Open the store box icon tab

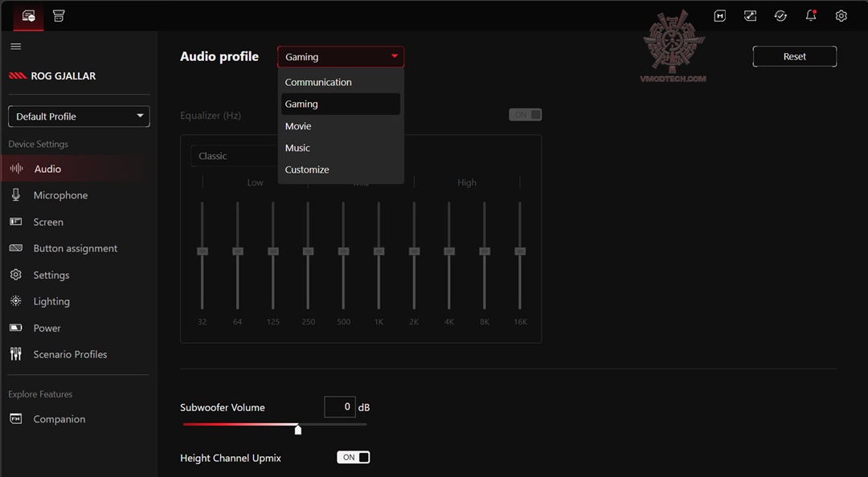coord(59,15)
